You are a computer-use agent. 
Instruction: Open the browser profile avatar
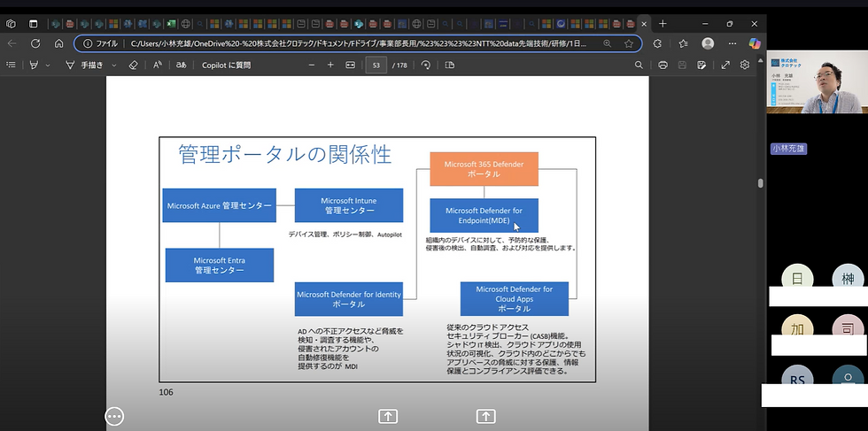708,43
